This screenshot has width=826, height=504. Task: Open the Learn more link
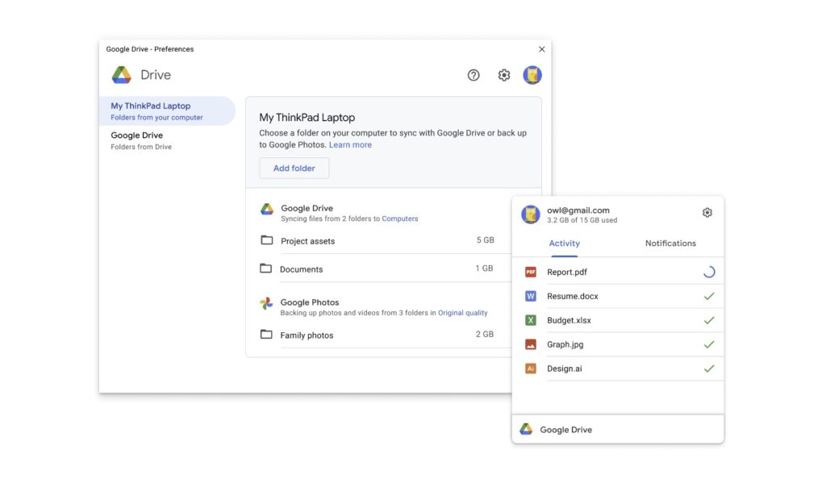(350, 145)
